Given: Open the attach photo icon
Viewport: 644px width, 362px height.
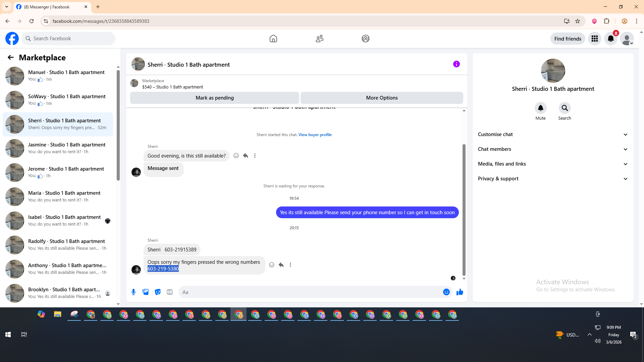Looking at the screenshot, I should click(146, 292).
